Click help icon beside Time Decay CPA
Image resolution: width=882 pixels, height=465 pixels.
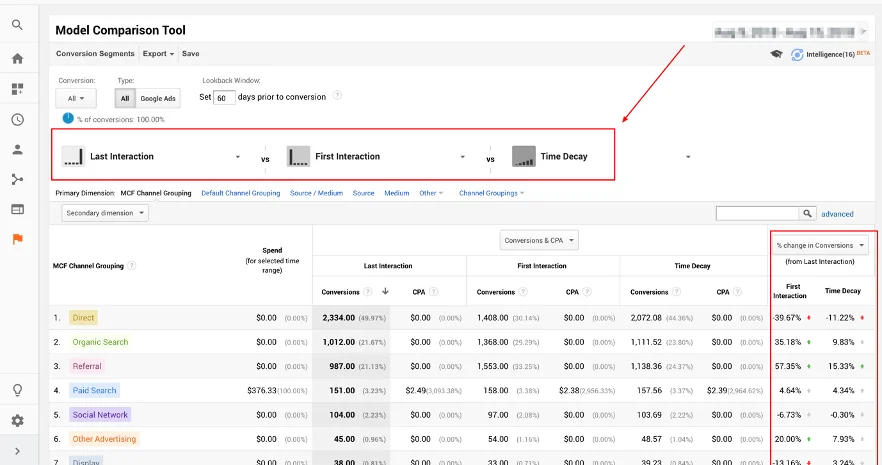[737, 292]
